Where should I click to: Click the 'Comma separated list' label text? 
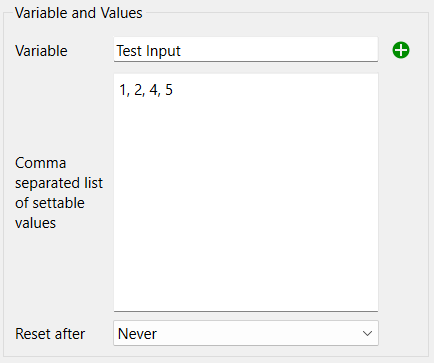point(59,173)
